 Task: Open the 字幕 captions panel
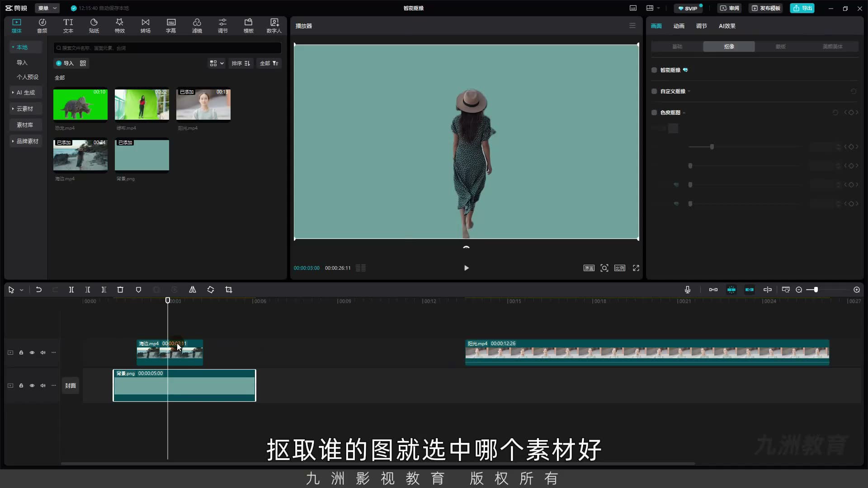coord(171,26)
